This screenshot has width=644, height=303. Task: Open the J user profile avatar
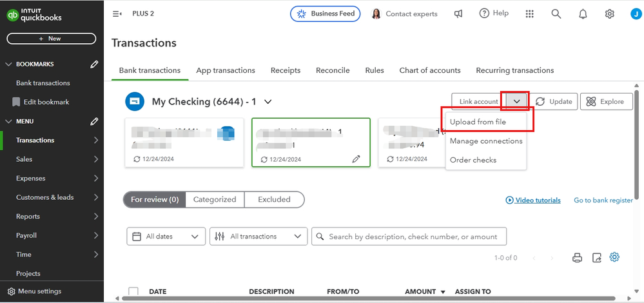click(636, 14)
